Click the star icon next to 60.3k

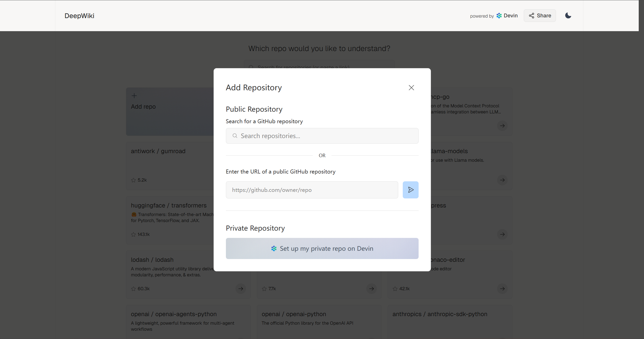133,289
